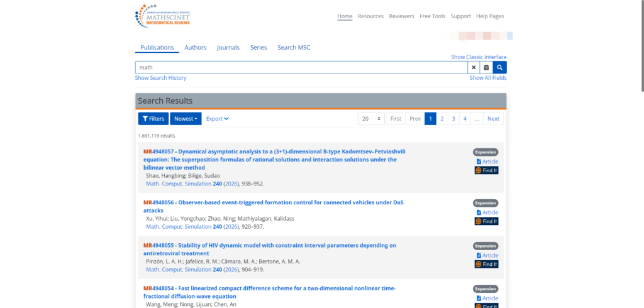Image resolution: width=644 pixels, height=308 pixels.
Task: Click the magnifier search button
Action: click(499, 67)
